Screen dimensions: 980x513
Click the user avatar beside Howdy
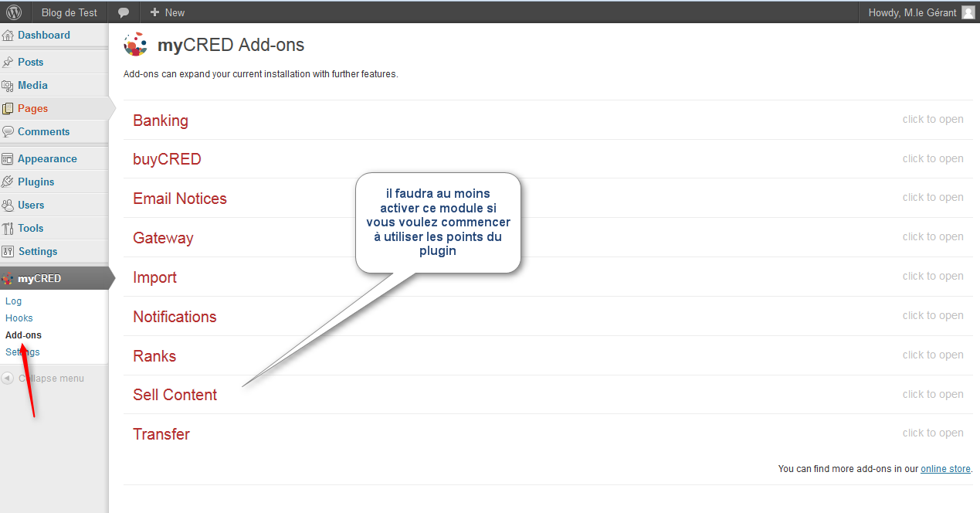[x=968, y=12]
